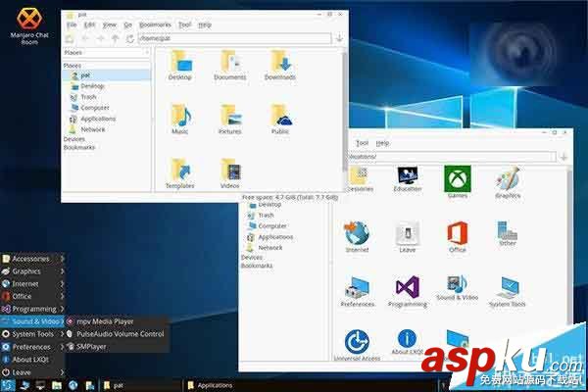The height and width of the screenshot is (392, 588).
Task: Open the Graphics category in Applications window
Action: pyautogui.click(x=508, y=182)
